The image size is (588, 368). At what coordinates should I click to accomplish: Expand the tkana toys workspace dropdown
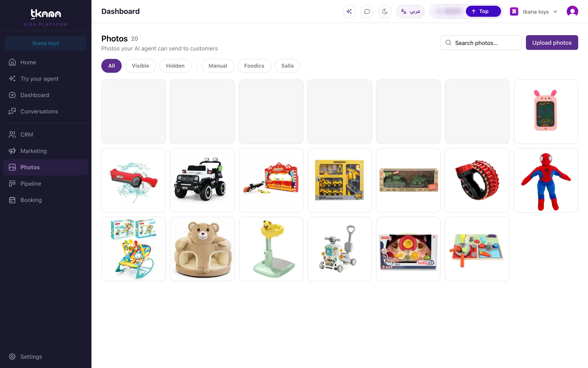click(534, 12)
